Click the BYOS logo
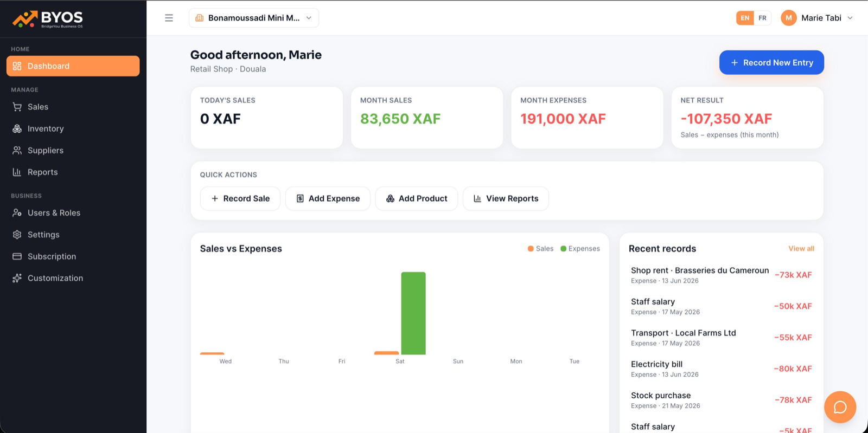Image resolution: width=868 pixels, height=433 pixels. (x=48, y=19)
